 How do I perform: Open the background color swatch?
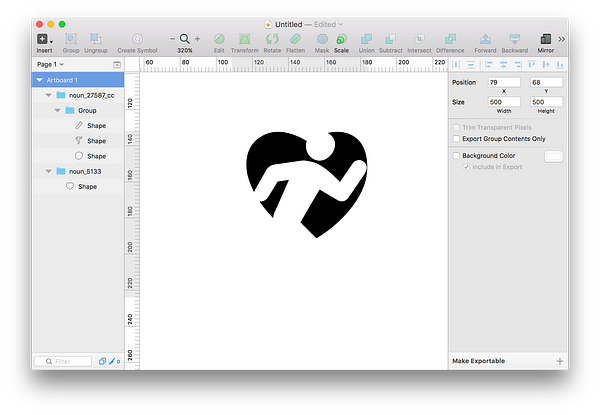(553, 156)
